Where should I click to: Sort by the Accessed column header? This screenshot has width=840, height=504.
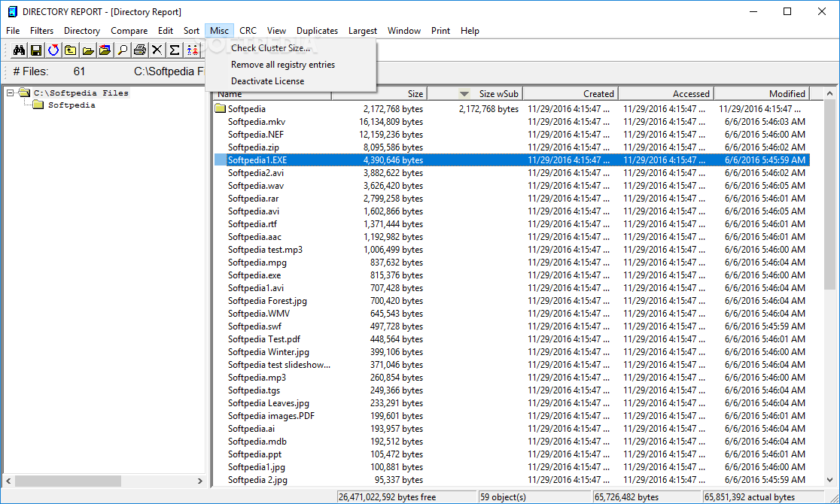tap(666, 94)
